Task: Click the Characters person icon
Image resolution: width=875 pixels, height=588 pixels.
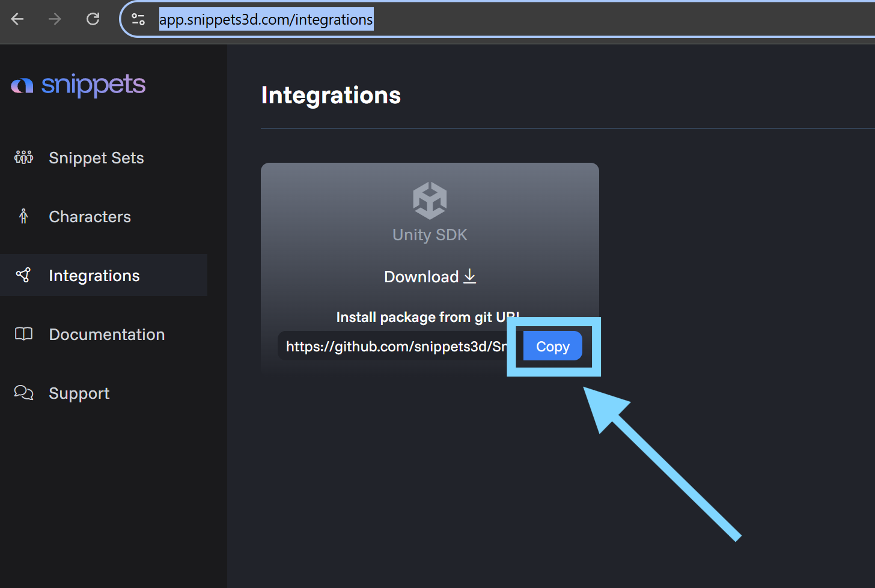Action: pos(23,216)
